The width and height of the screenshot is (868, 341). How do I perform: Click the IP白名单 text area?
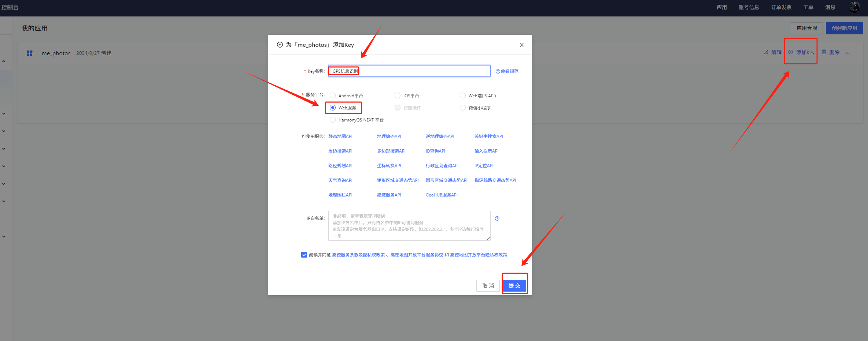[x=409, y=226]
